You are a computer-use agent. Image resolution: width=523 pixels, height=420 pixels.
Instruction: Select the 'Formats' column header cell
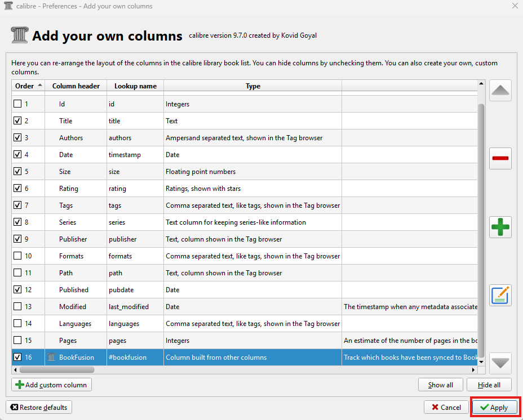tap(76, 256)
